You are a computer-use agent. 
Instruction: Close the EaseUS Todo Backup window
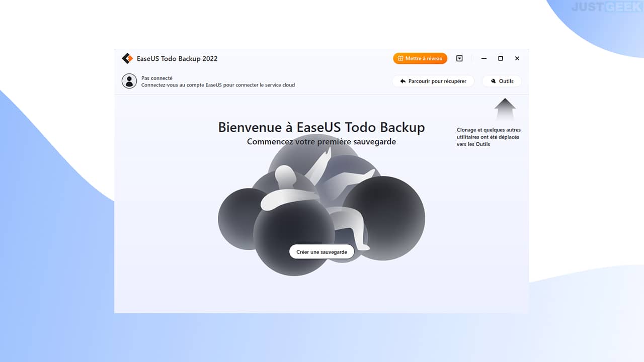pos(517,58)
